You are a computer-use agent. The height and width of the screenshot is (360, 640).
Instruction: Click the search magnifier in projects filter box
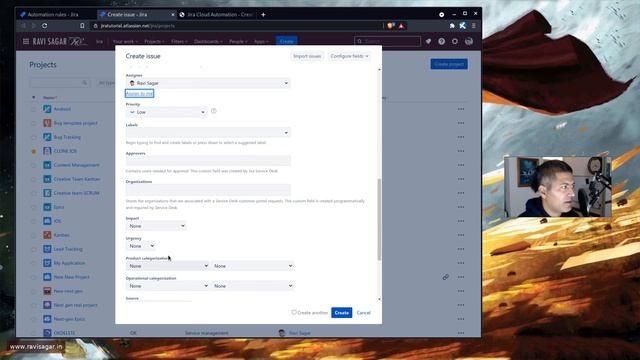point(84,83)
